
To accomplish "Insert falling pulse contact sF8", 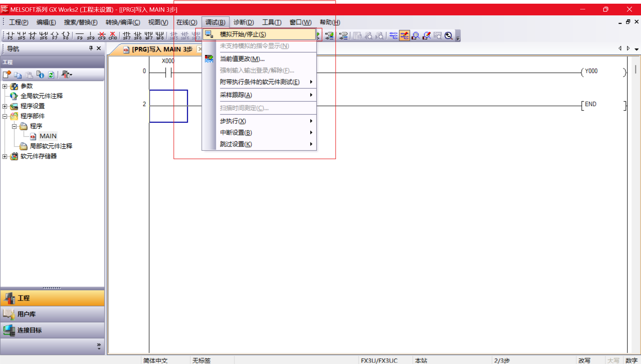I will coord(137,35).
